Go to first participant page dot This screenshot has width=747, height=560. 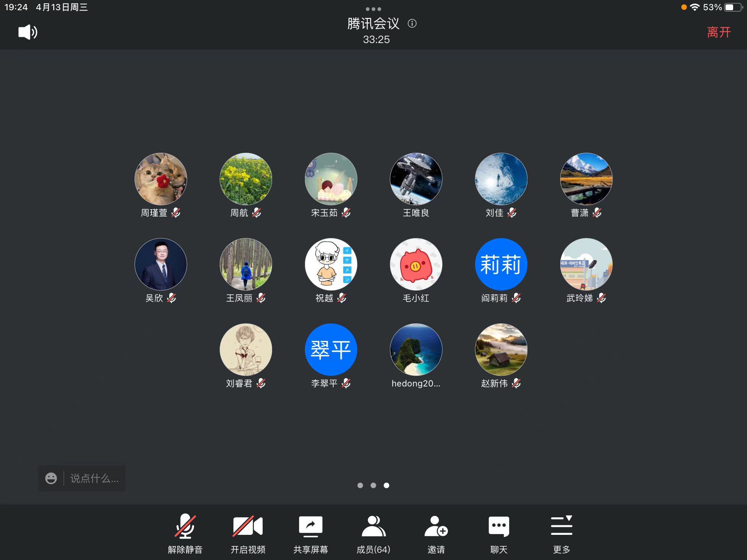coord(360,485)
